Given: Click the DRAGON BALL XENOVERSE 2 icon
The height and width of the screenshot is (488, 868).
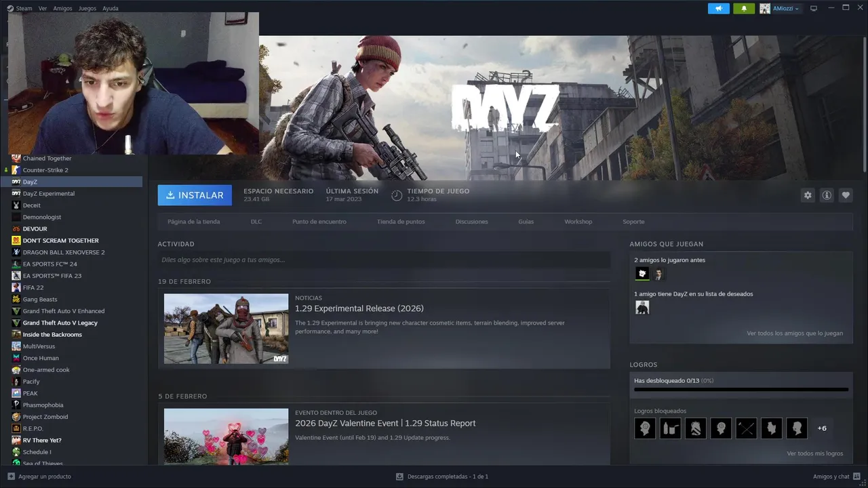Looking at the screenshot, I should pyautogui.click(x=16, y=252).
